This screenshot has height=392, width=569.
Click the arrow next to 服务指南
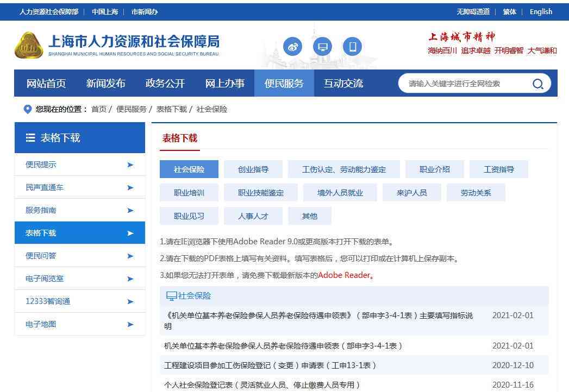pyautogui.click(x=130, y=210)
